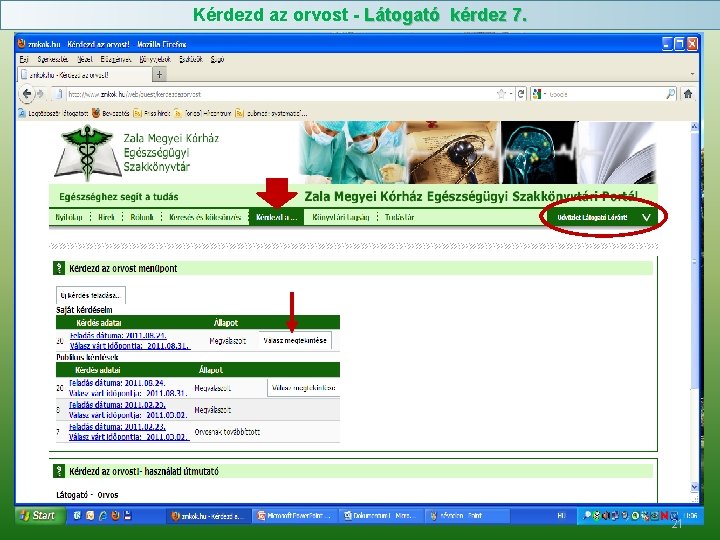Click the question-mark icon beside használati útmutató
Screen dimensions: 720x540
click(x=59, y=471)
